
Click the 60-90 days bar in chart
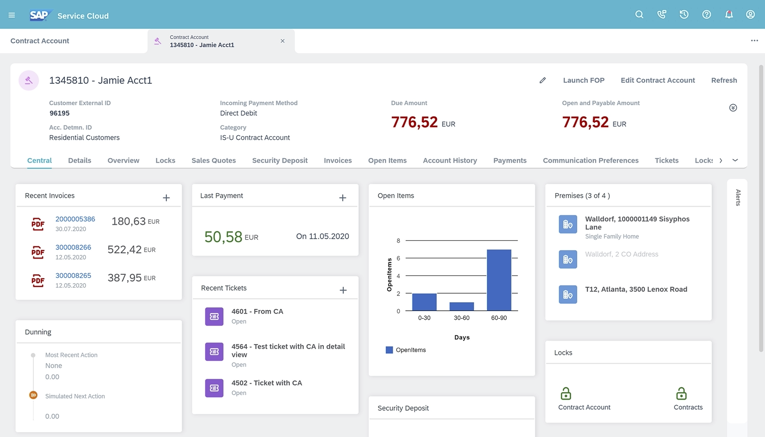(498, 280)
